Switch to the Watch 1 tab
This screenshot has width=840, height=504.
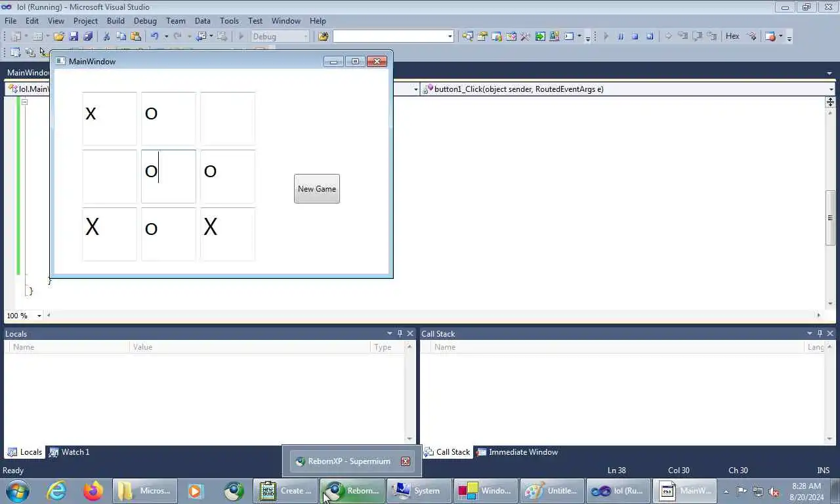coord(69,452)
